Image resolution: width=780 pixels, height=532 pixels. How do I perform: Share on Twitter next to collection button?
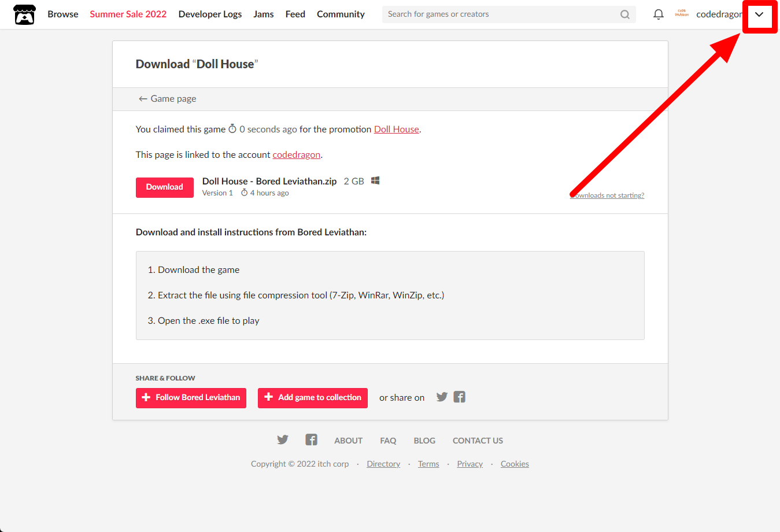point(442,397)
